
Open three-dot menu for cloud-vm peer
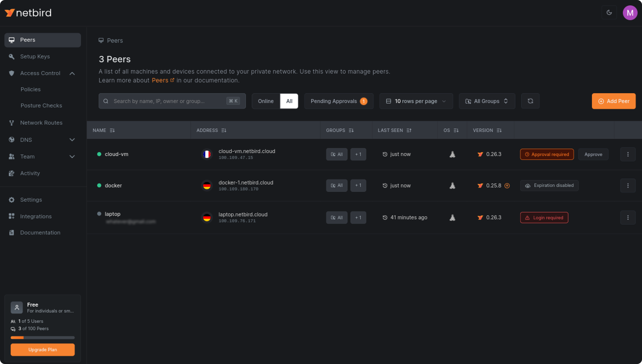pos(628,154)
